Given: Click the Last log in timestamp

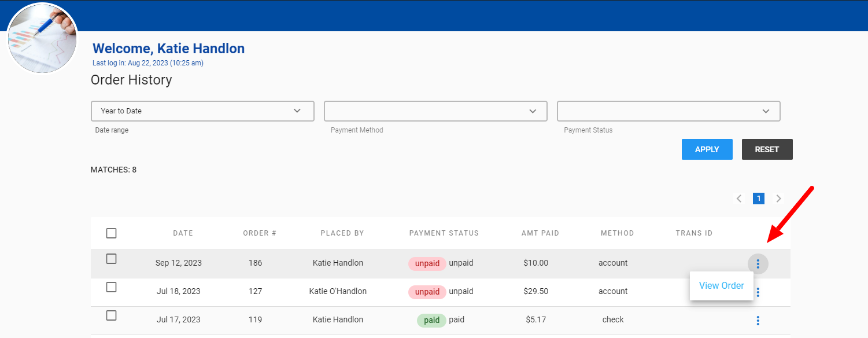Looking at the screenshot, I should pos(148,63).
